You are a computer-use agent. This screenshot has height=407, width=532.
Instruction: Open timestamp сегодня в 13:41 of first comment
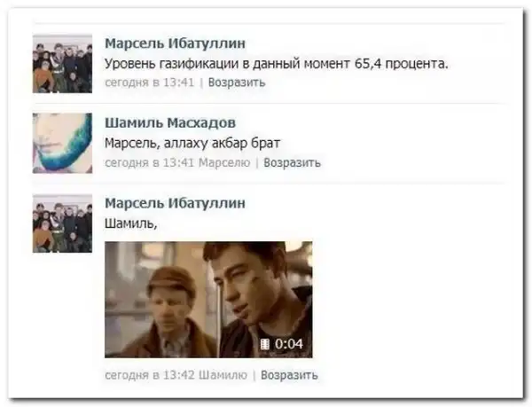coord(150,82)
